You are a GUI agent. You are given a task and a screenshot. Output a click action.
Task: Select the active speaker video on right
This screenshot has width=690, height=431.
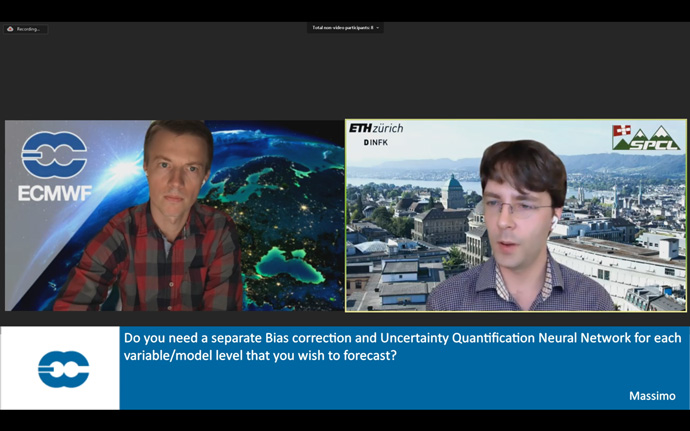pos(516,215)
